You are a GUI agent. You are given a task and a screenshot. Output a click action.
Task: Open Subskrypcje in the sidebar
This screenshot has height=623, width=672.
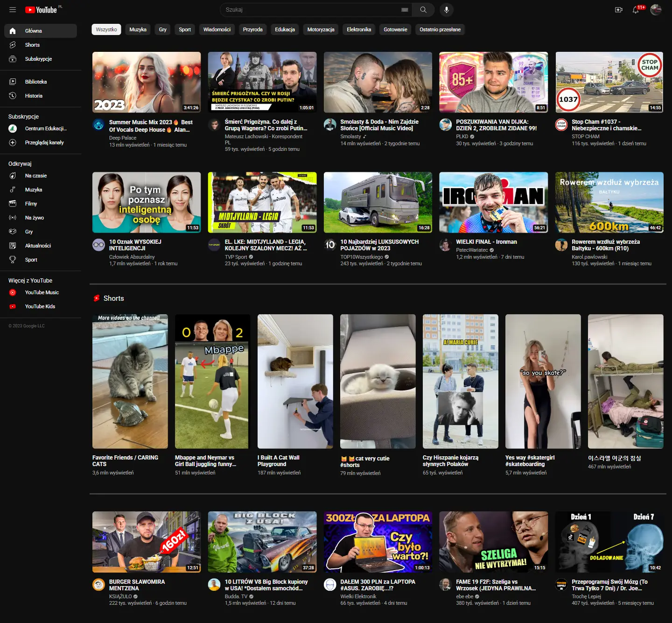38,59
